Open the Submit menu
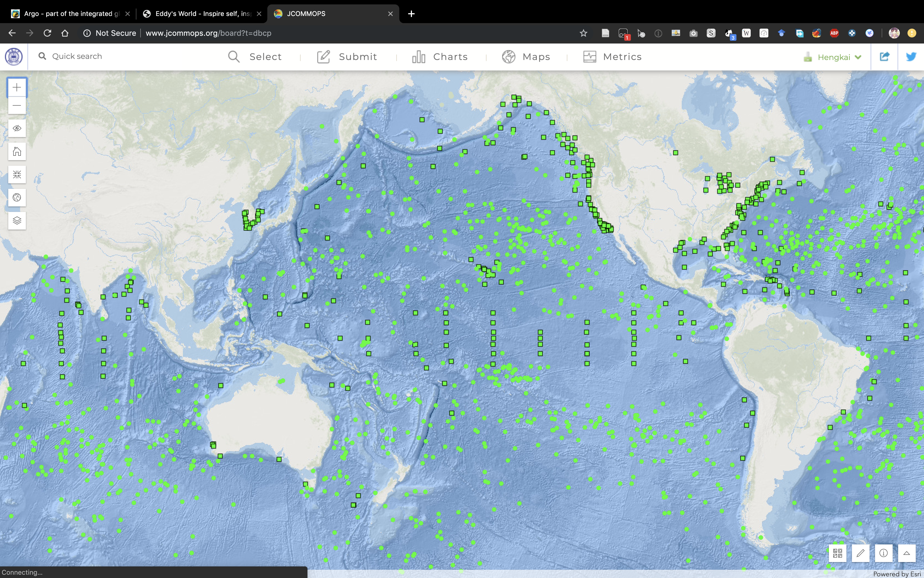 (347, 57)
